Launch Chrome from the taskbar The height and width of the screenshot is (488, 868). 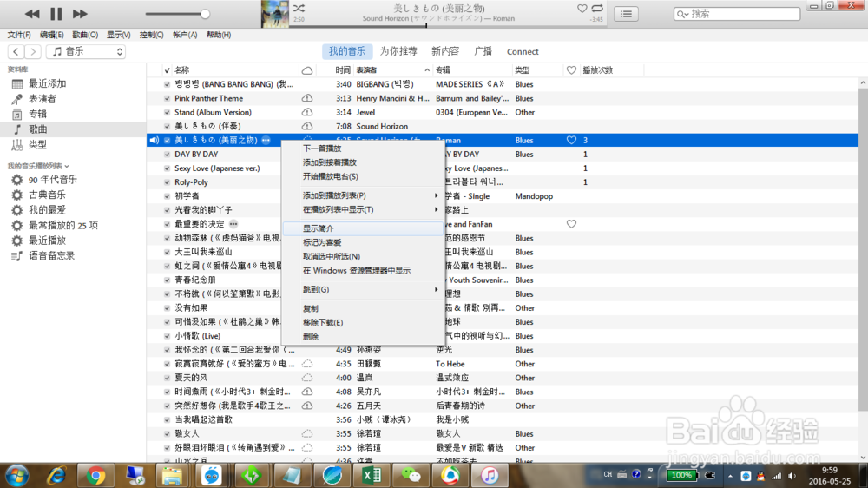(95, 475)
